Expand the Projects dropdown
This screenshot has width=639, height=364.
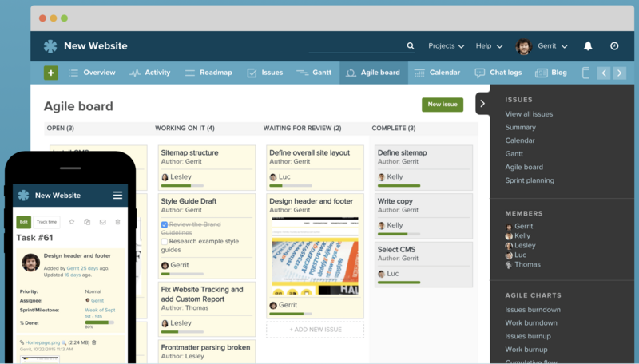tap(446, 46)
